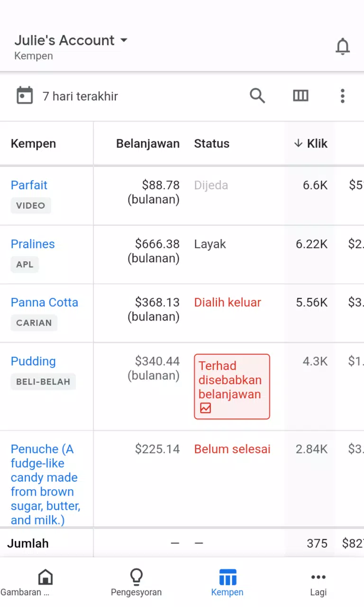Tap the search magnifier icon
The height and width of the screenshot is (607, 364).
[x=257, y=96]
